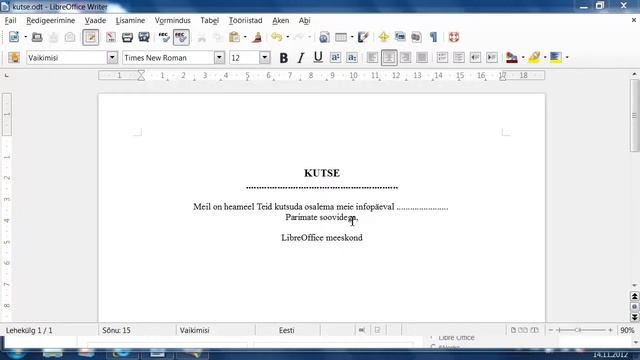Export directly as PDF icon

pyautogui.click(x=111, y=37)
